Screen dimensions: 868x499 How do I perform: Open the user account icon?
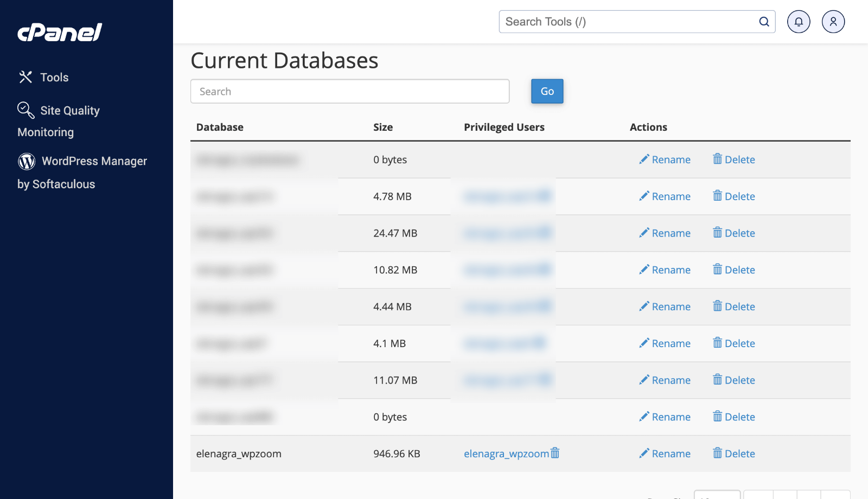[833, 22]
